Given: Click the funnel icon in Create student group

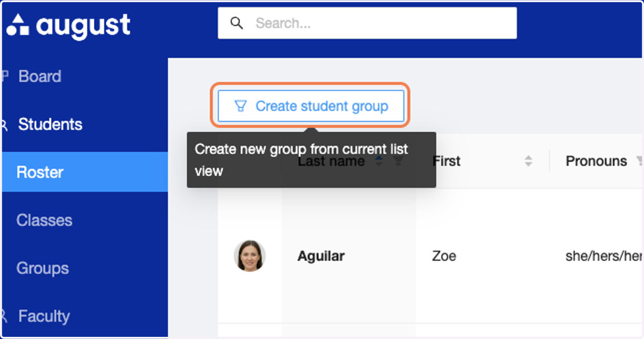Looking at the screenshot, I should pos(240,106).
